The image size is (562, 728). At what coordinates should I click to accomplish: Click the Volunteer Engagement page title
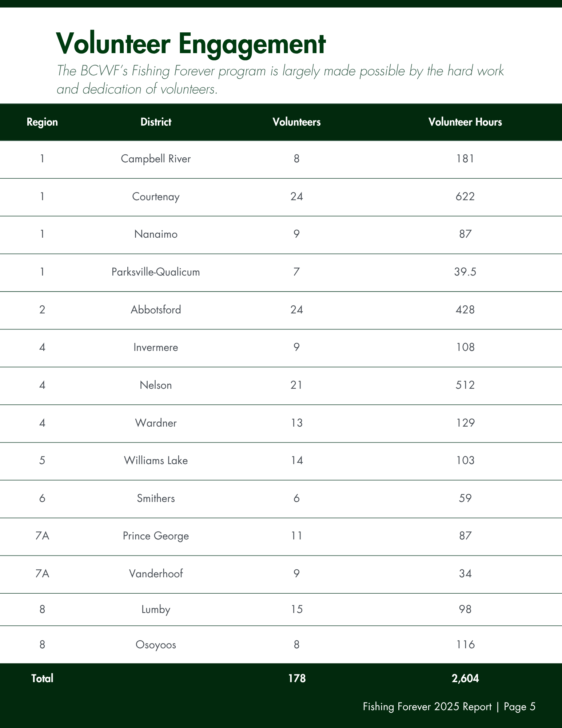(x=191, y=44)
